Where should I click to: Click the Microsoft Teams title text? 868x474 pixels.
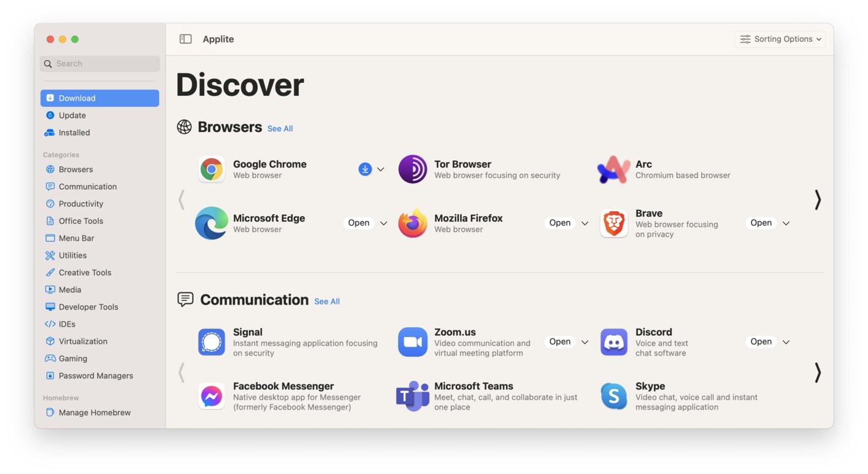pos(474,386)
